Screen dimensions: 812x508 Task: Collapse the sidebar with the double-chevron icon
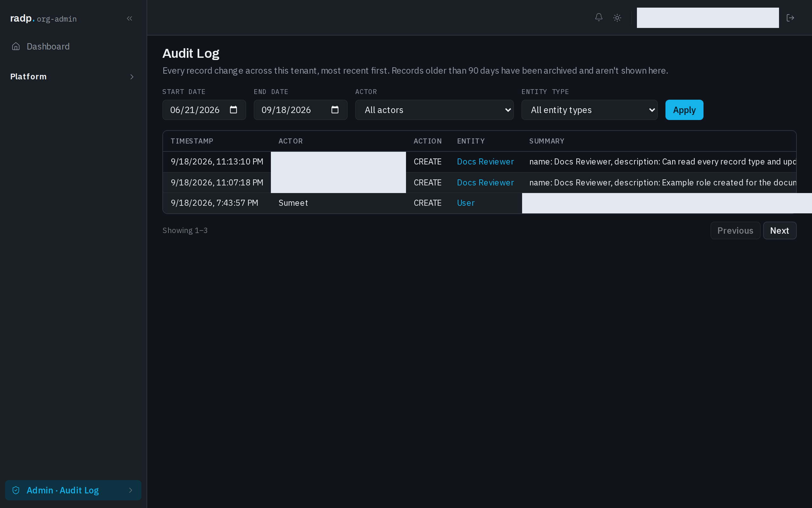coord(129,18)
